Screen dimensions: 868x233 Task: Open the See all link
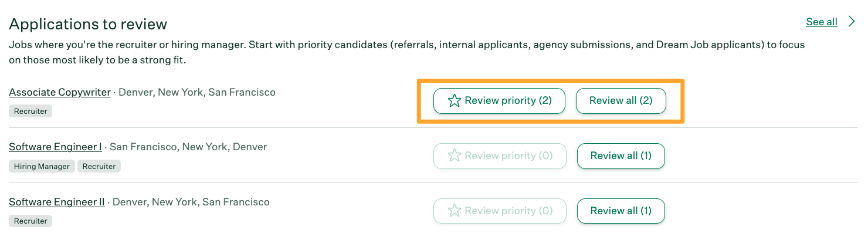[822, 22]
